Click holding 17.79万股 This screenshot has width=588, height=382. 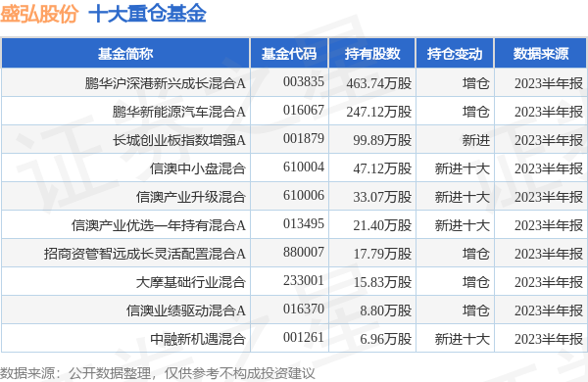pos(382,254)
